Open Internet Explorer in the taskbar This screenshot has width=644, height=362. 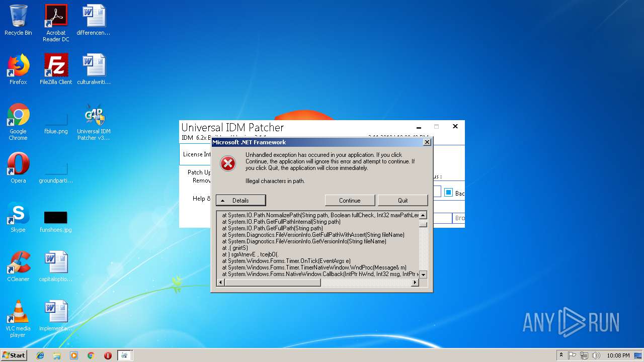tap(40, 355)
